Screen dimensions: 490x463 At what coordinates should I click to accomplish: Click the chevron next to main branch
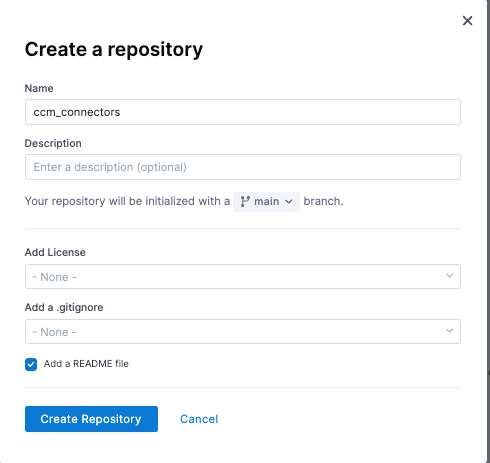click(289, 202)
